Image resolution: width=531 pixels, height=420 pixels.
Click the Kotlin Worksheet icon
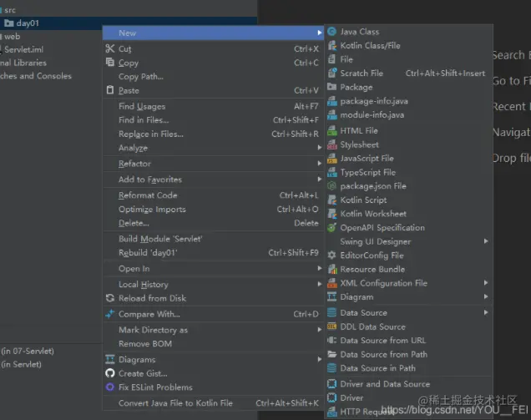(332, 214)
